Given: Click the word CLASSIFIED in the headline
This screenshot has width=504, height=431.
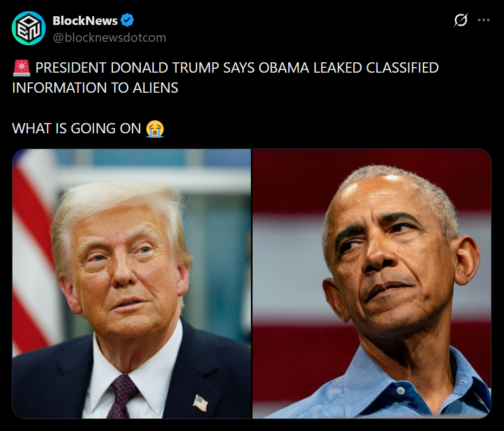Looking at the screenshot, I should (x=403, y=68).
